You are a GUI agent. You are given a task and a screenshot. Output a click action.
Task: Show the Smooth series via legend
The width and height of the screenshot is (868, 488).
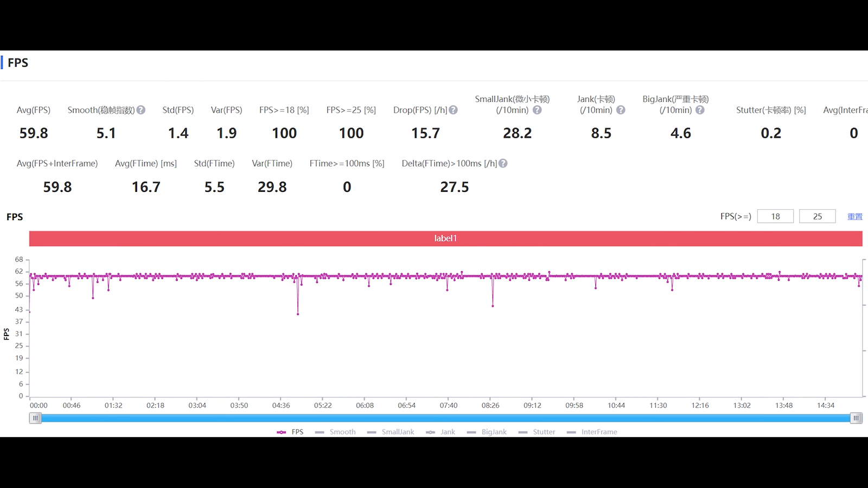coord(336,432)
